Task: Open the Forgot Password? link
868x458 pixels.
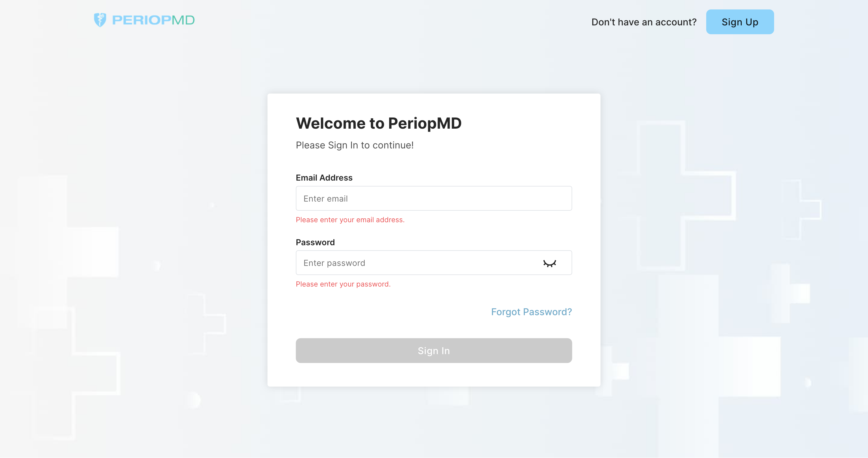Action: pos(531,312)
